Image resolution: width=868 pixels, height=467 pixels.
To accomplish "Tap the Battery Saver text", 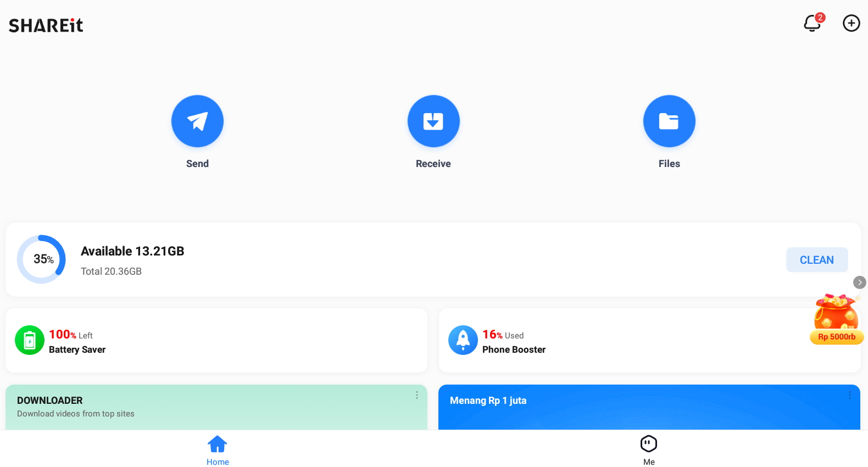I will [77, 349].
